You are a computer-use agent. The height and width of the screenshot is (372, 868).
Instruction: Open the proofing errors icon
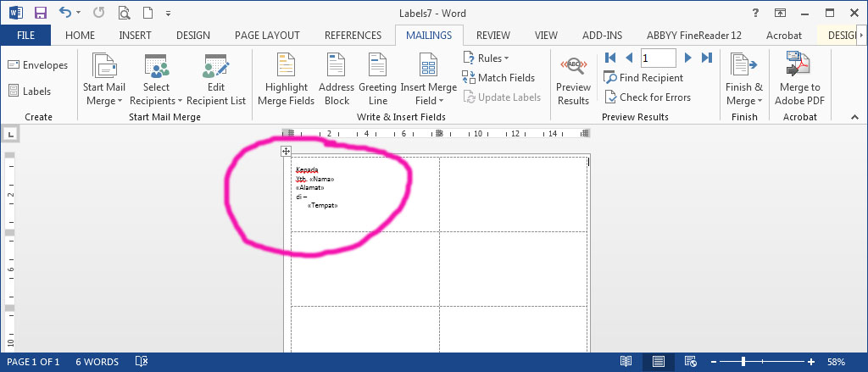[x=142, y=362]
